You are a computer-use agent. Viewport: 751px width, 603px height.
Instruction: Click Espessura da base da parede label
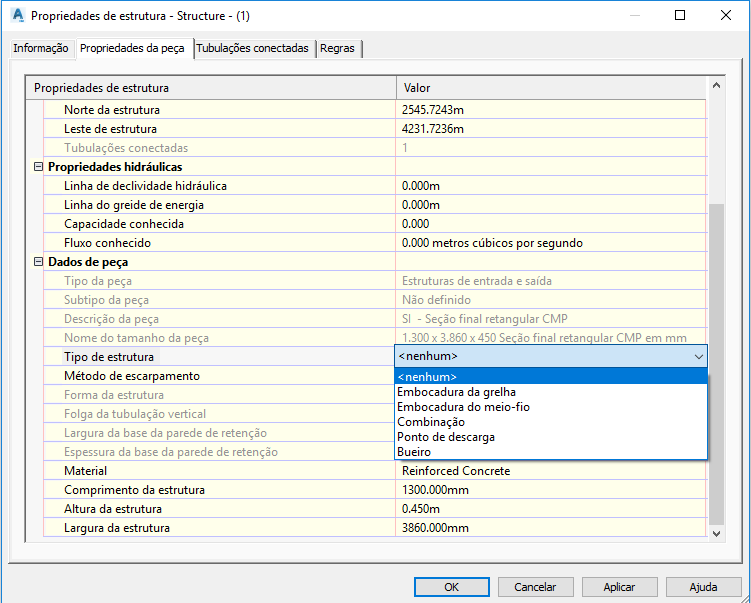coord(171,452)
